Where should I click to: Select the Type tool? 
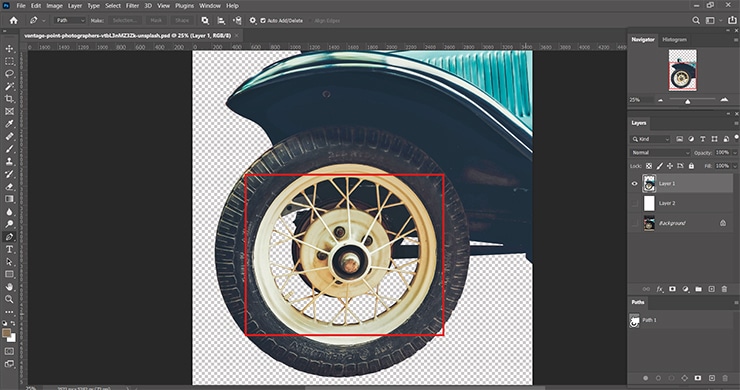[x=9, y=249]
